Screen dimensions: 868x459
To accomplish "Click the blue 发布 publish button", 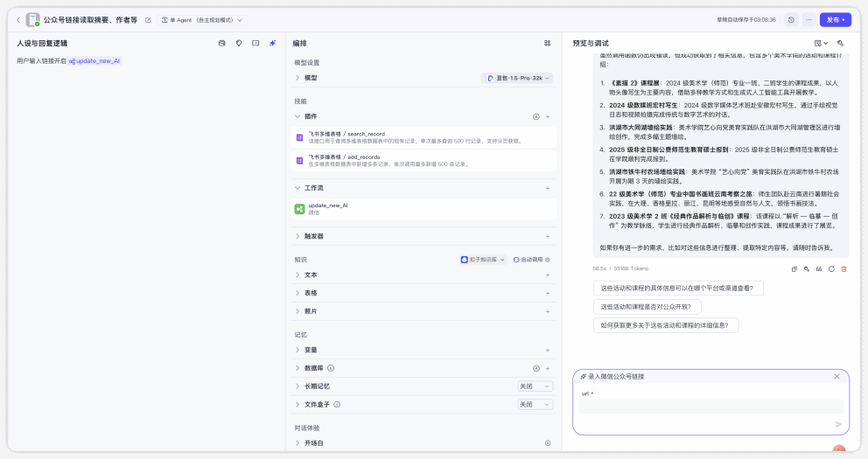I will [x=836, y=19].
